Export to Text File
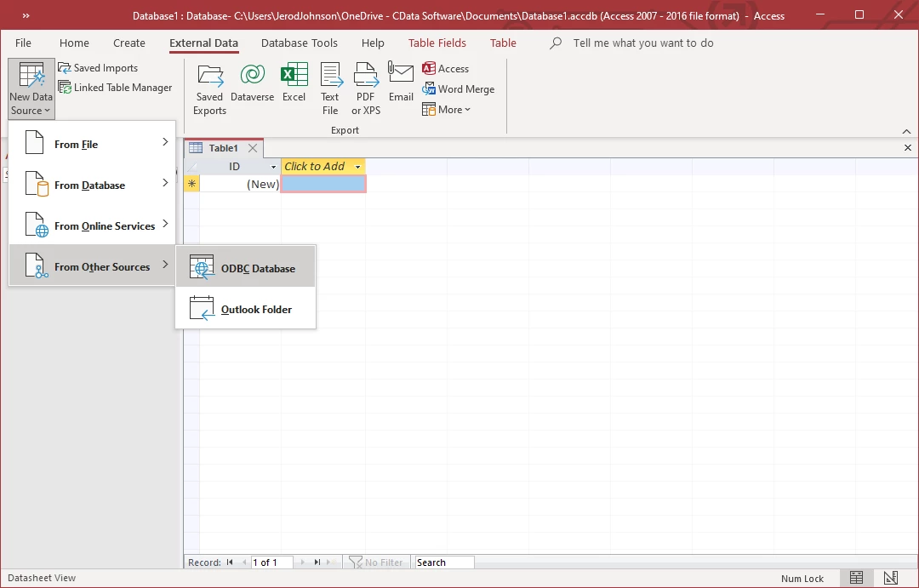This screenshot has height=588, width=919. [330, 89]
